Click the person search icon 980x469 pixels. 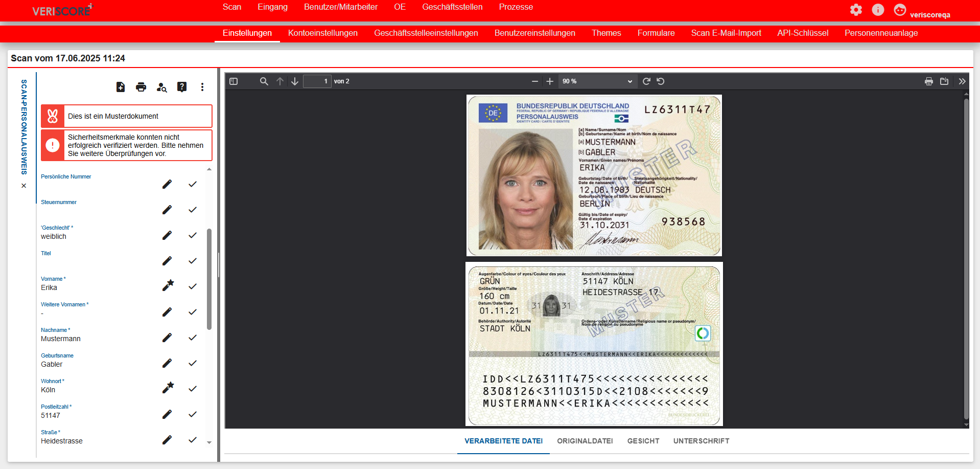[x=161, y=87]
